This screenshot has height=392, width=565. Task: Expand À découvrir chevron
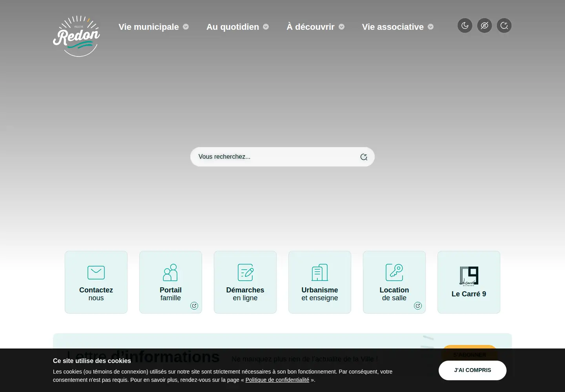(x=342, y=27)
